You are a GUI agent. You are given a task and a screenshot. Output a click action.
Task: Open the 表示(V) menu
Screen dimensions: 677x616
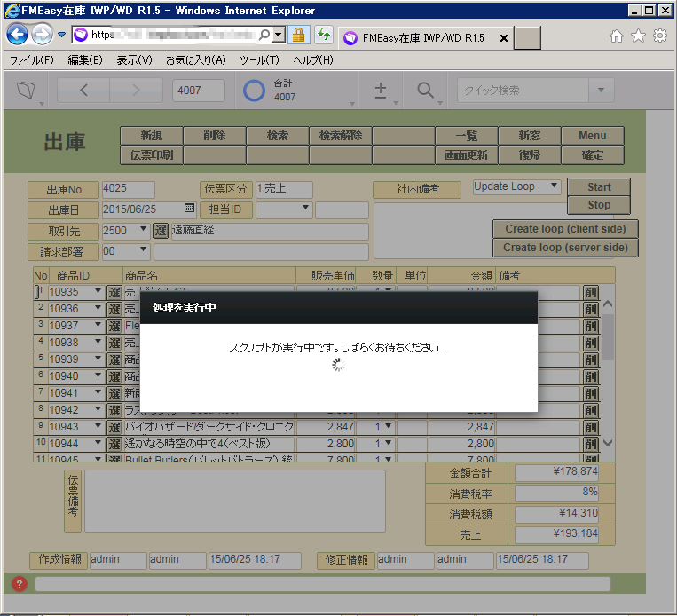134,60
